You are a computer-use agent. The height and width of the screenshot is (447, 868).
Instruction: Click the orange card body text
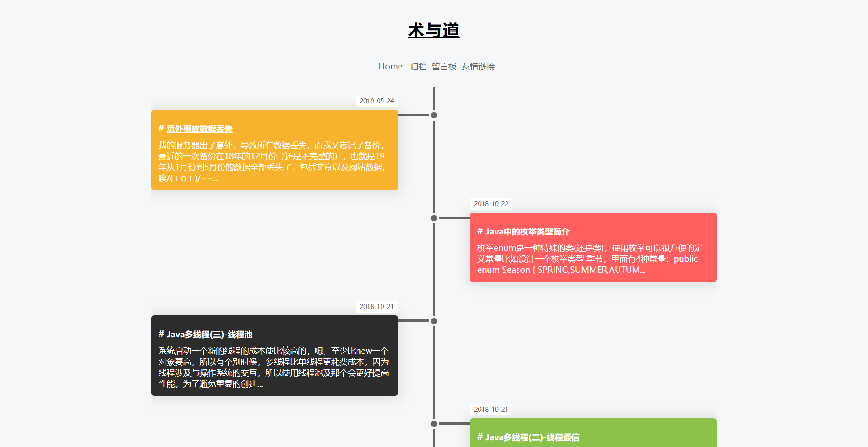273,160
